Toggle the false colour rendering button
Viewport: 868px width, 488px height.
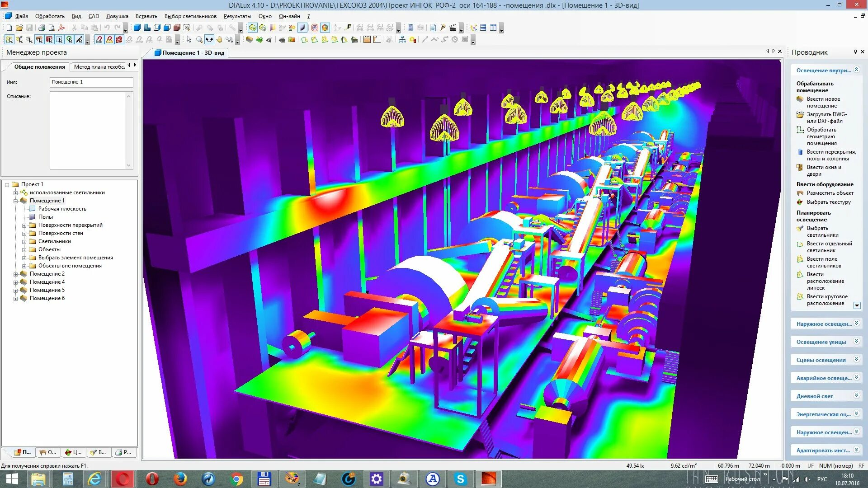(x=325, y=28)
